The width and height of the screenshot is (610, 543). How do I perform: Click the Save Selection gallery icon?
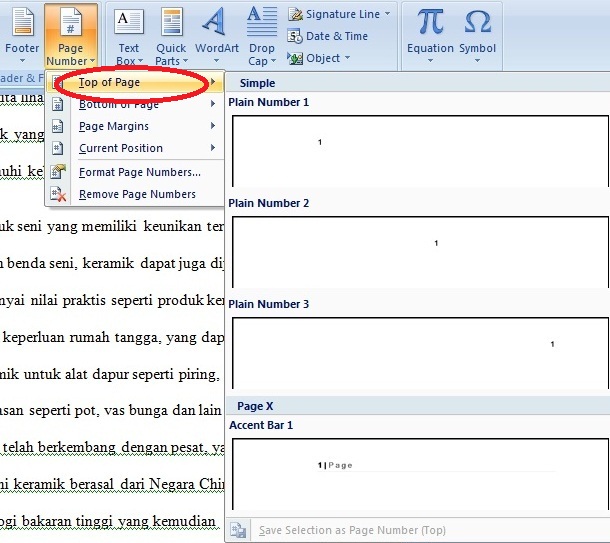click(x=238, y=530)
